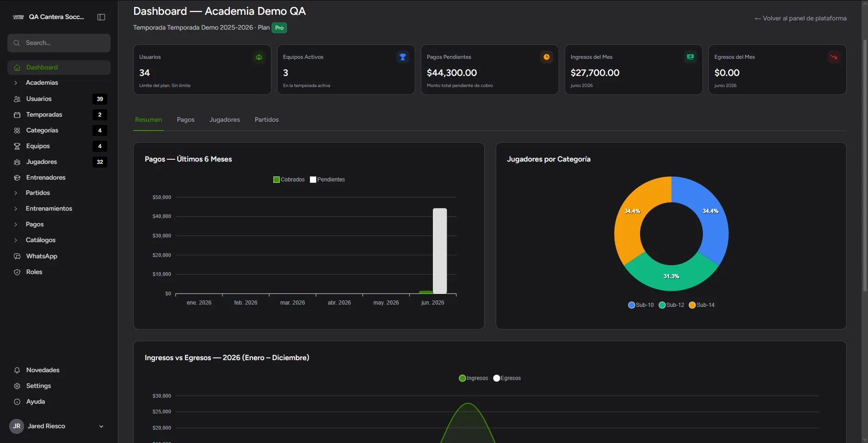Click the Novedades bell icon
The width and height of the screenshot is (868, 443).
pos(17,370)
